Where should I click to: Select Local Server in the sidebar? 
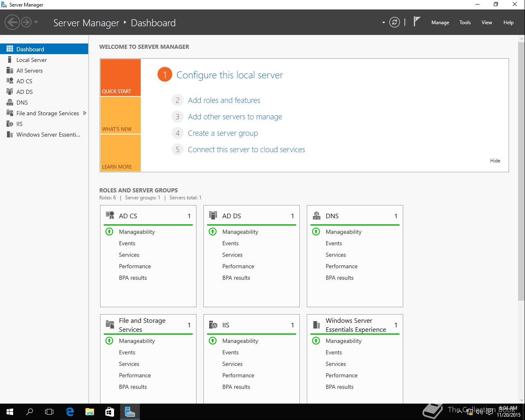(x=44, y=60)
